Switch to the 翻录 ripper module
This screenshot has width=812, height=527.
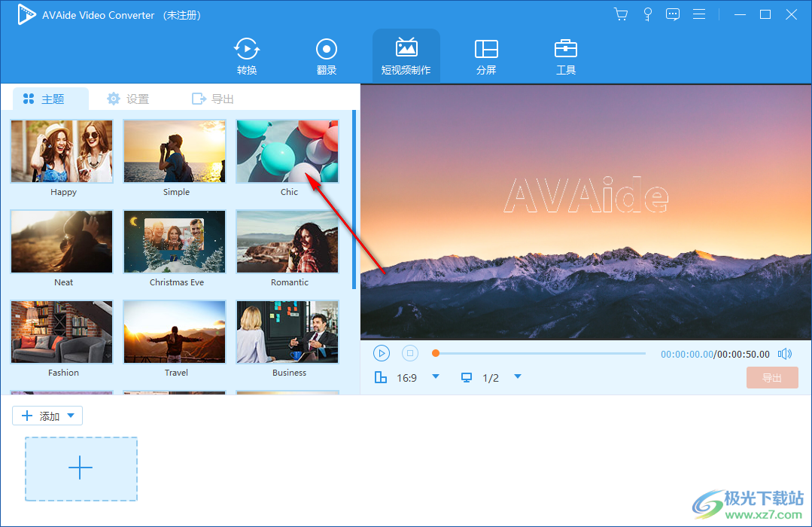pos(327,56)
